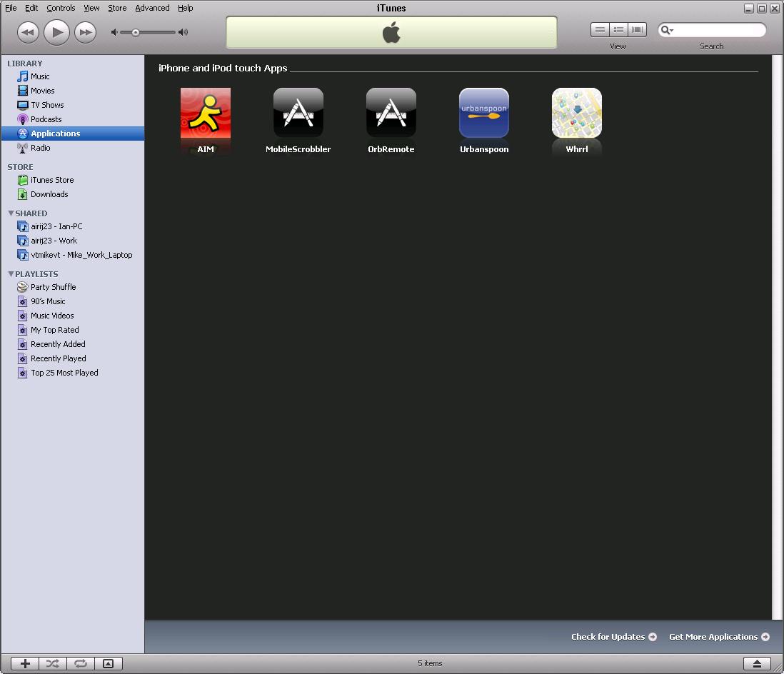Screen dimensions: 784x674
Task: Click the volume slider knob
Action: click(136, 33)
